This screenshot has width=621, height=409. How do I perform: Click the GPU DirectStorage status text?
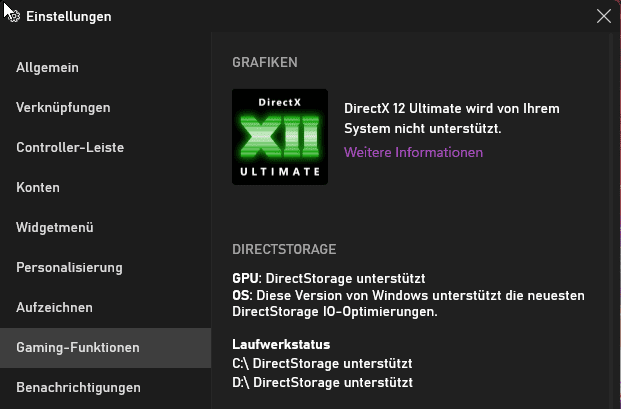tap(329, 278)
